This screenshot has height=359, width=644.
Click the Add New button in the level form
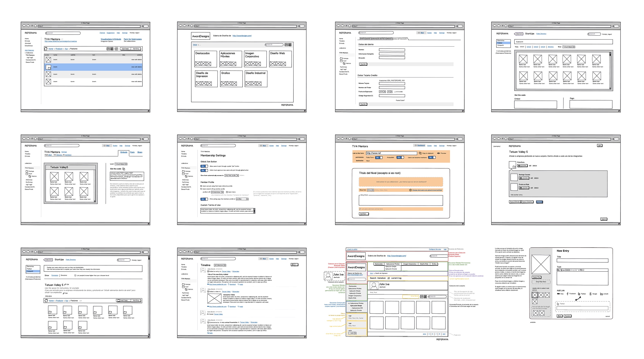tap(364, 214)
